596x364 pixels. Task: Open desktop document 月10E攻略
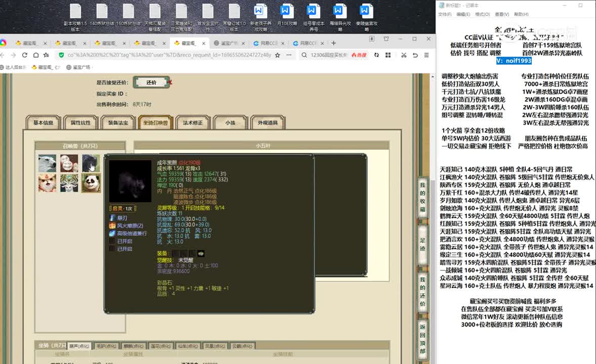click(286, 15)
